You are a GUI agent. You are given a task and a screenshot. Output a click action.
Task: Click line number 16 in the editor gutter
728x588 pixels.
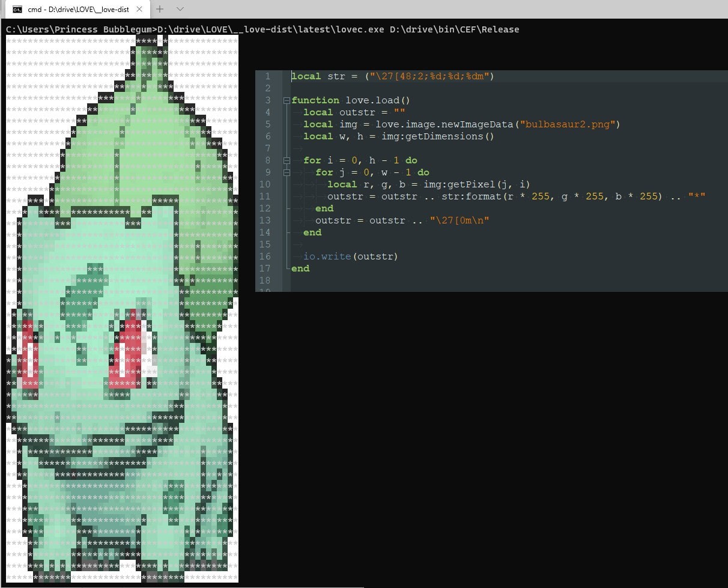coord(265,256)
